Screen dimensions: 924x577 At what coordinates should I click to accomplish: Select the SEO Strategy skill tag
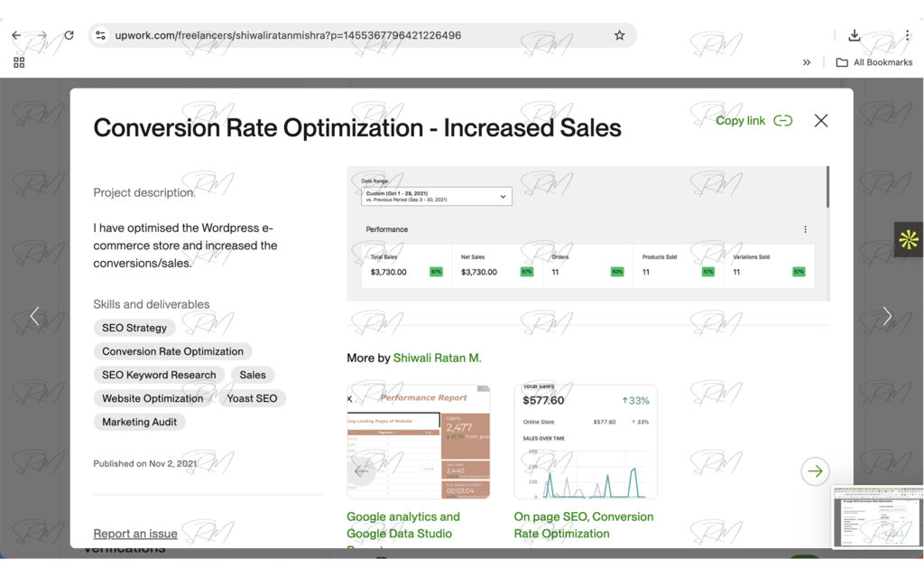134,328
